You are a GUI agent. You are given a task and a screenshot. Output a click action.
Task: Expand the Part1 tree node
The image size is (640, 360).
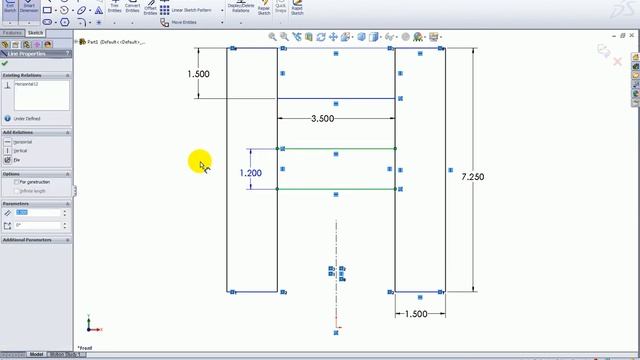pyautogui.click(x=76, y=42)
